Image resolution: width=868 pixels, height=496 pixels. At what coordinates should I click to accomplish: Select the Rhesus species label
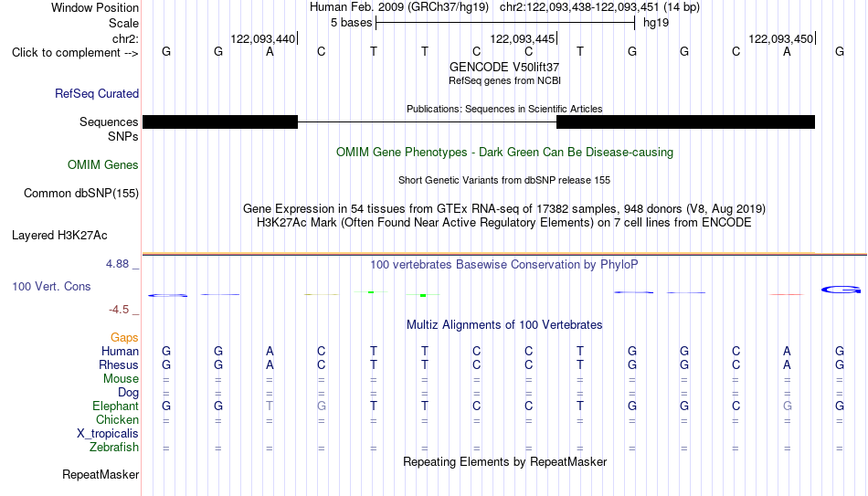tap(119, 364)
